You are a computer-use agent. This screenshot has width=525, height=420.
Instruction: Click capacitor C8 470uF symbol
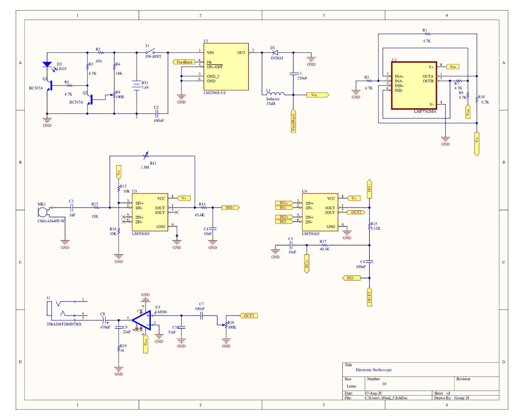104,320
